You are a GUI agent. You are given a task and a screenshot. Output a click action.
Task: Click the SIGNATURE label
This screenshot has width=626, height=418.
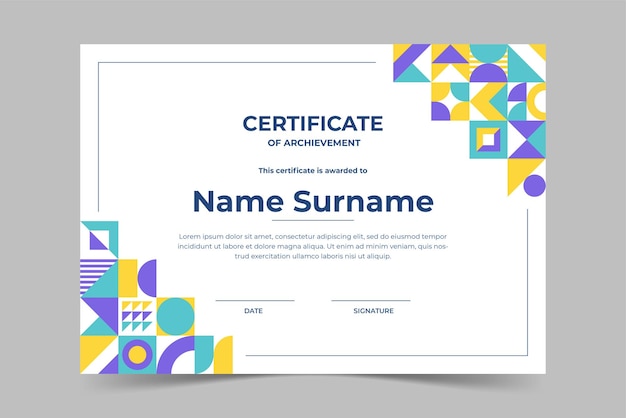373,311
